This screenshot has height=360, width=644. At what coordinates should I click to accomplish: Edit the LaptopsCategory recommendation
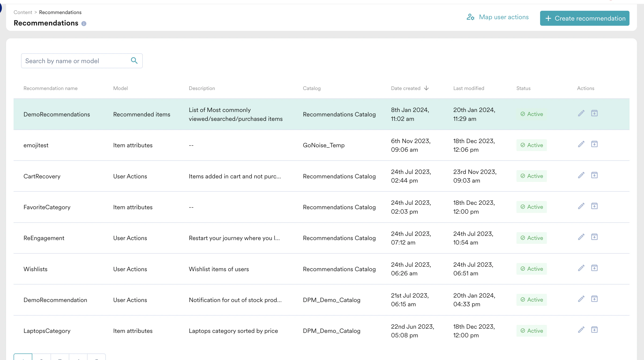[x=581, y=330]
